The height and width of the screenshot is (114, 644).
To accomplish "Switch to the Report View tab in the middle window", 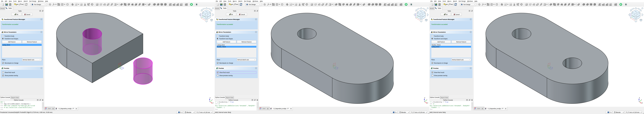I will pos(229,97).
